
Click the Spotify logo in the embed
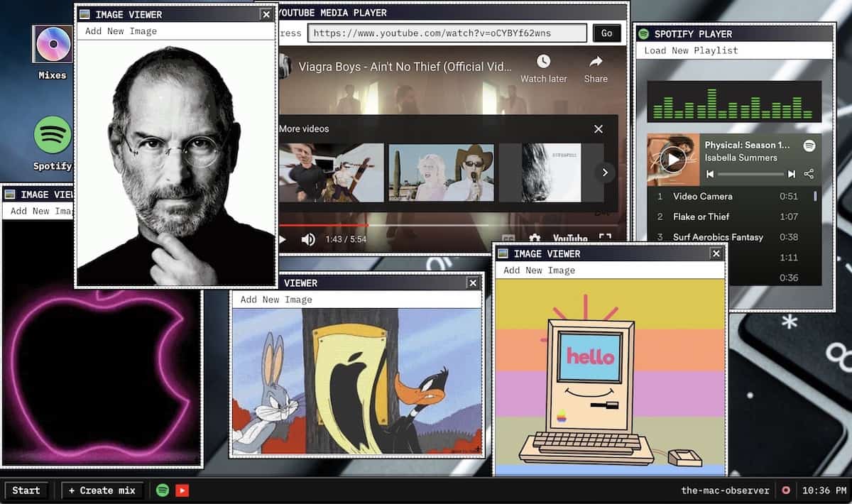[809, 146]
